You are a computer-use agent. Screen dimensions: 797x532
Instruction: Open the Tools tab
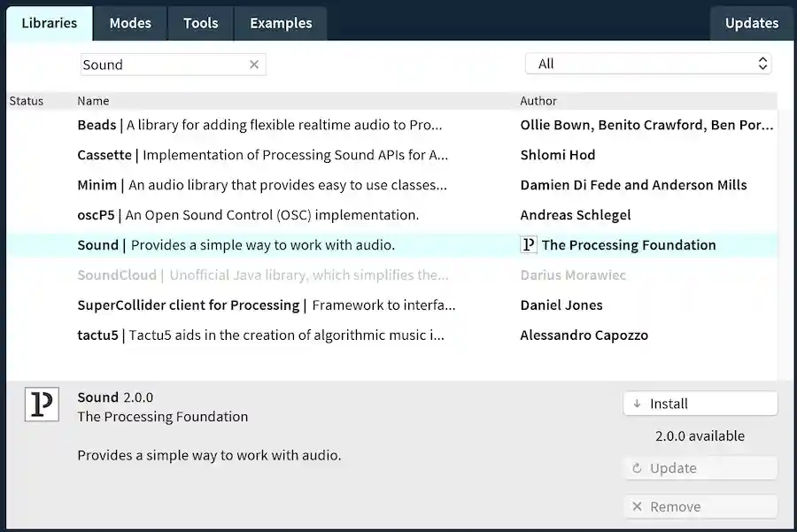[x=200, y=24]
